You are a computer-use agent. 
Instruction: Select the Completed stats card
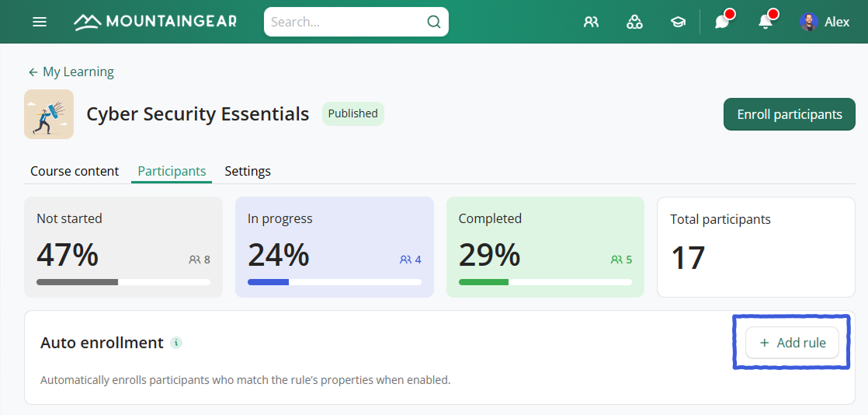545,246
